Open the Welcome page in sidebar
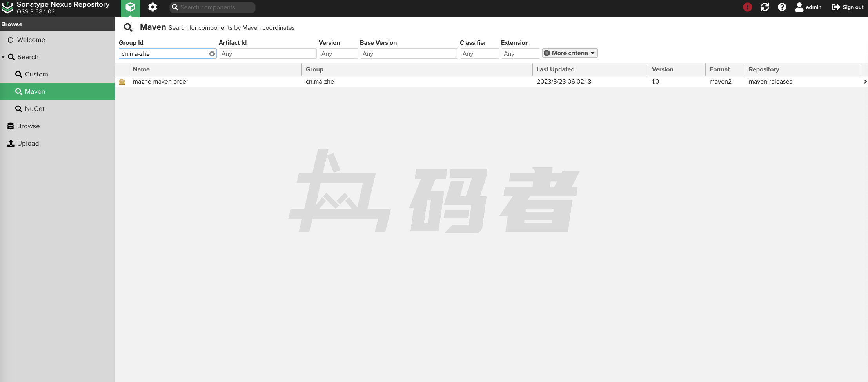 pos(31,40)
